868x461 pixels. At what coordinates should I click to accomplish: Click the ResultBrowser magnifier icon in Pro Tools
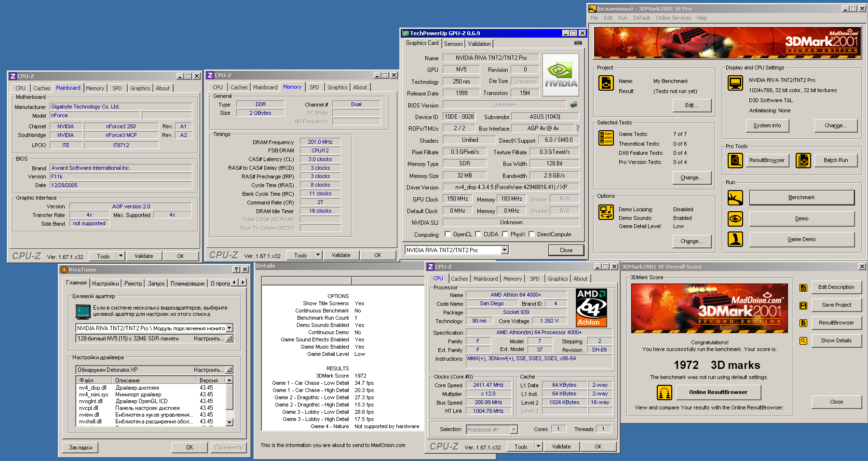735,160
